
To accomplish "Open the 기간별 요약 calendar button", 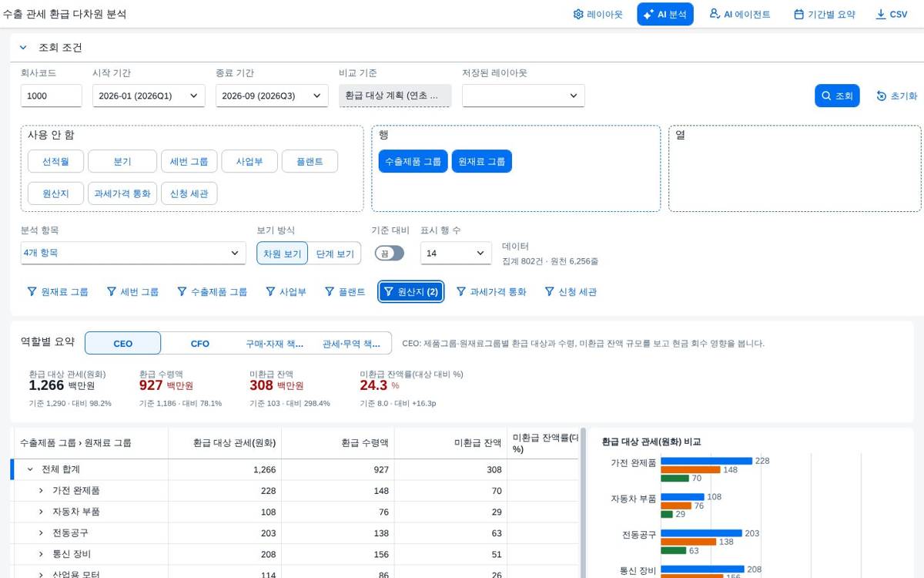I will 824,14.
